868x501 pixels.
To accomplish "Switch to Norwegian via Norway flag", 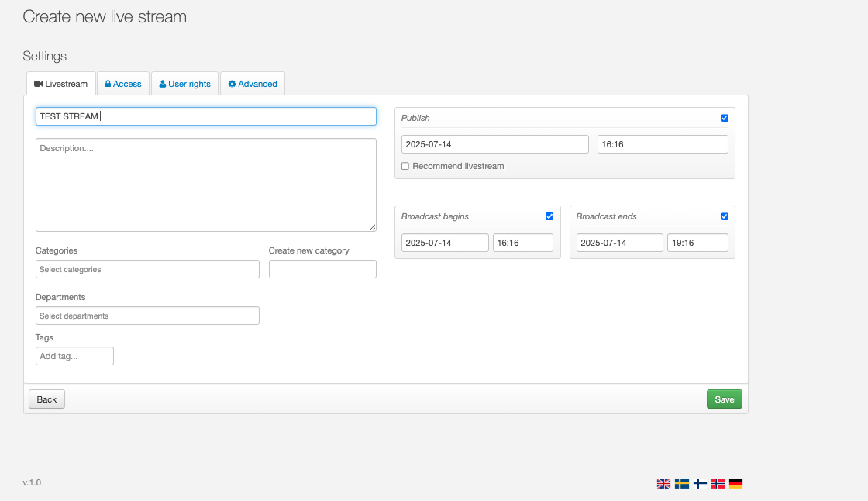I will tap(718, 483).
